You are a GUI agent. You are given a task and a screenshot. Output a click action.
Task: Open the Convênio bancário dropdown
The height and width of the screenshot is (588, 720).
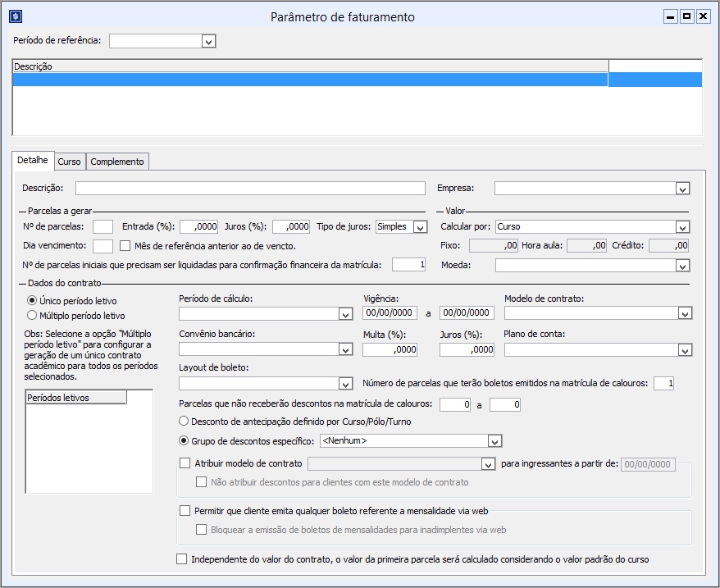pyautogui.click(x=344, y=349)
